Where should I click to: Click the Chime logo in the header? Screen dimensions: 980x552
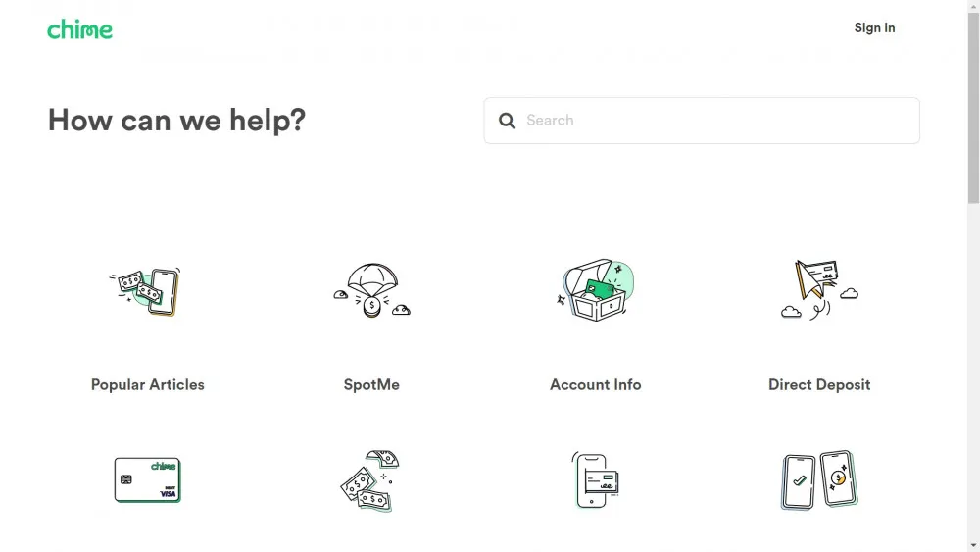click(x=80, y=29)
